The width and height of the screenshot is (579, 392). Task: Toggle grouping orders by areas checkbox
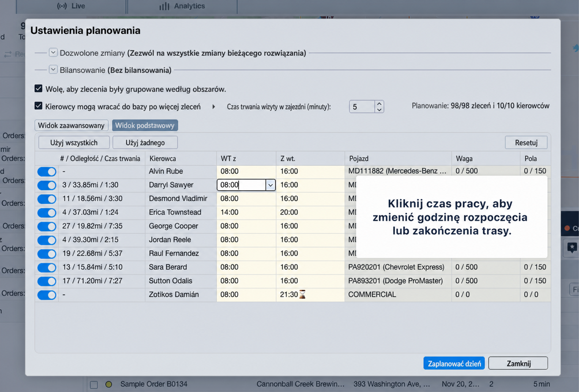click(x=38, y=88)
